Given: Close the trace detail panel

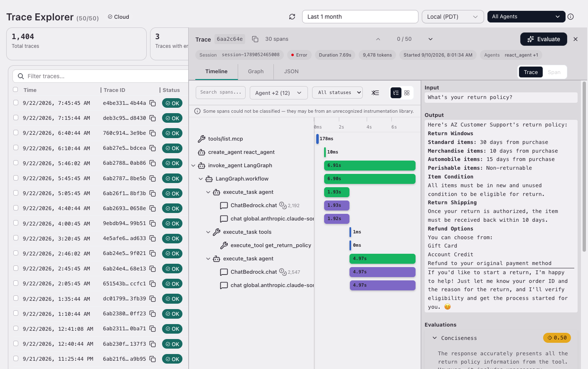Looking at the screenshot, I should click(x=576, y=39).
